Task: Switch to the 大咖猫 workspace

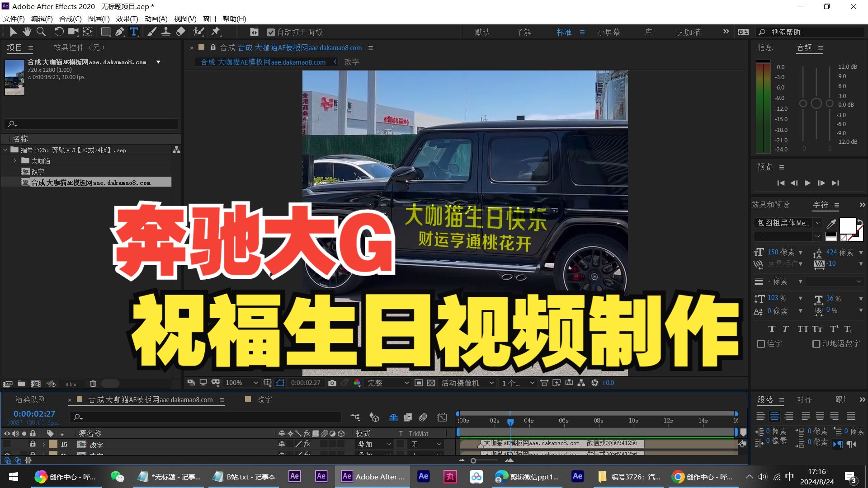Action: click(x=689, y=32)
